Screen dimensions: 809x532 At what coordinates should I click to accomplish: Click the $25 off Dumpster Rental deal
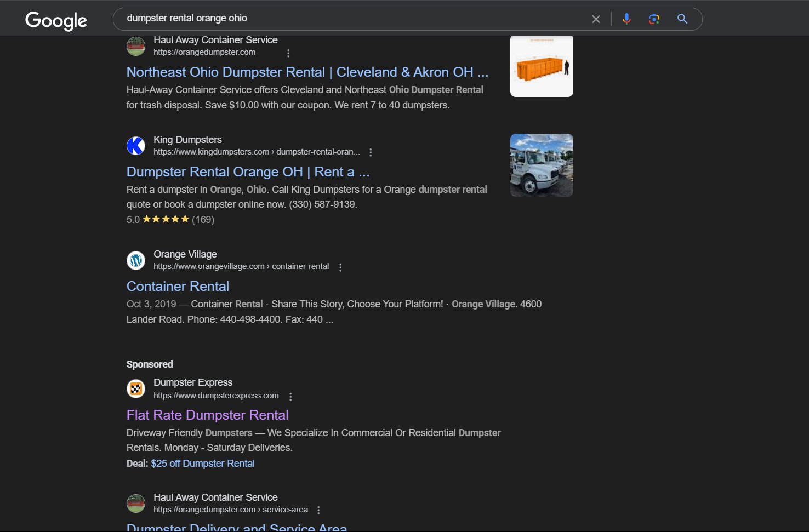pyautogui.click(x=203, y=463)
